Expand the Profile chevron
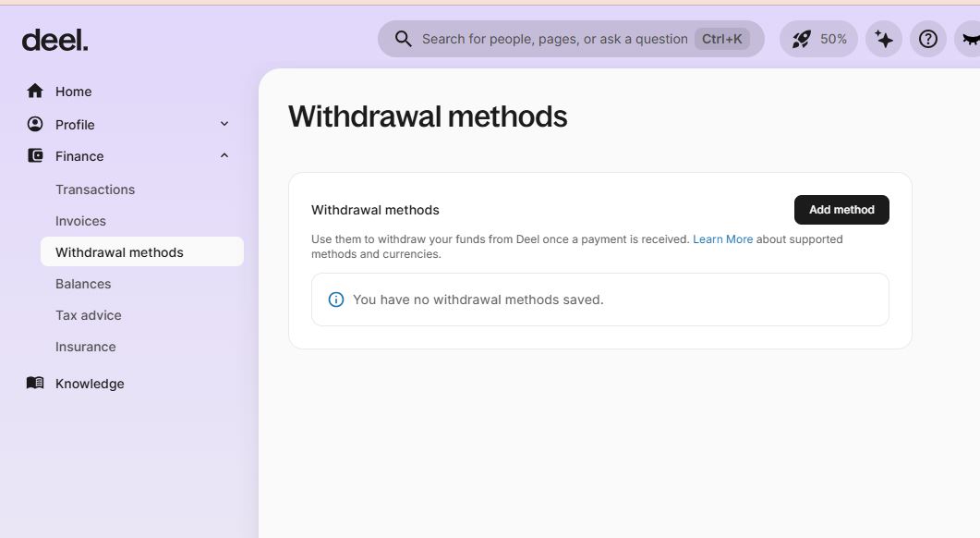 (224, 124)
